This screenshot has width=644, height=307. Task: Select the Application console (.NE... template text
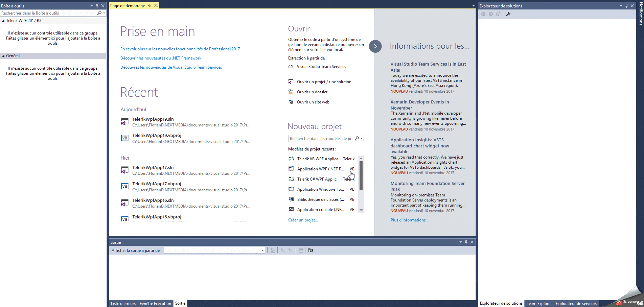click(x=321, y=210)
